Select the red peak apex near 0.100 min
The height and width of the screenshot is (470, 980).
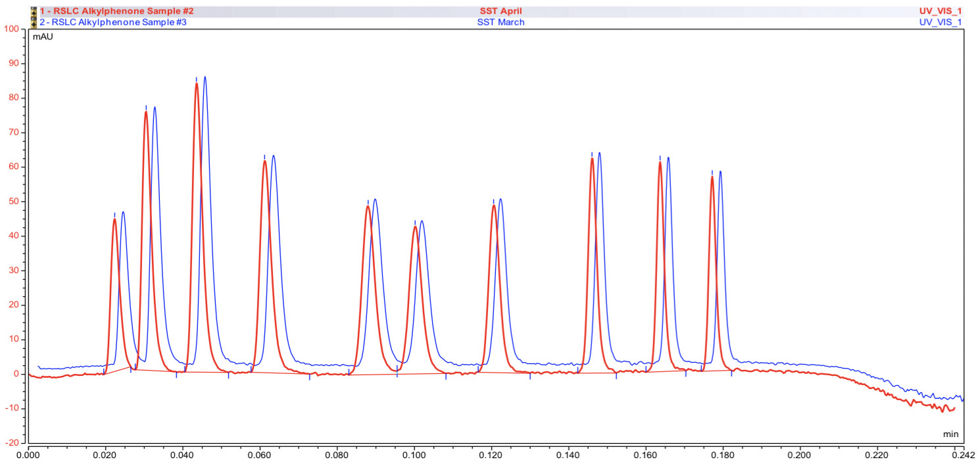(x=415, y=227)
